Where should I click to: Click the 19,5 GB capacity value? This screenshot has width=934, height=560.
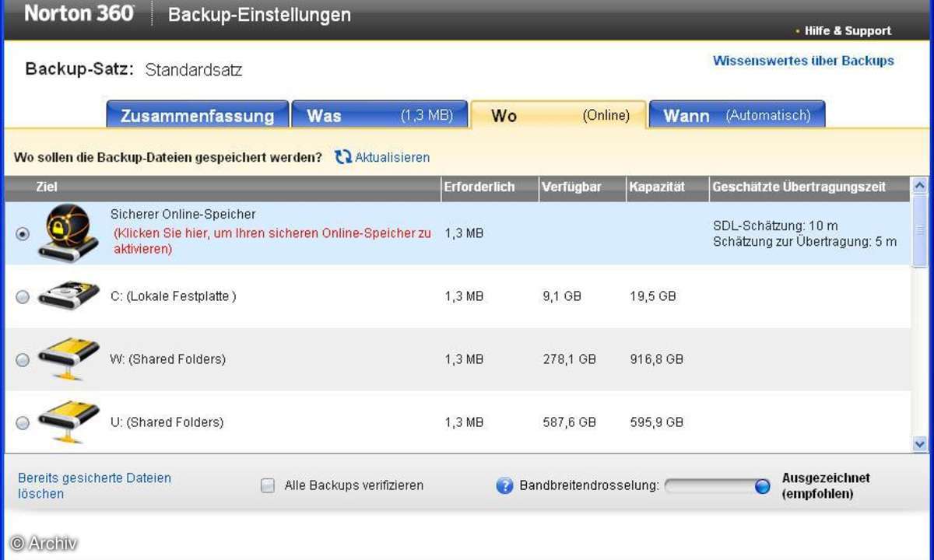point(653,296)
